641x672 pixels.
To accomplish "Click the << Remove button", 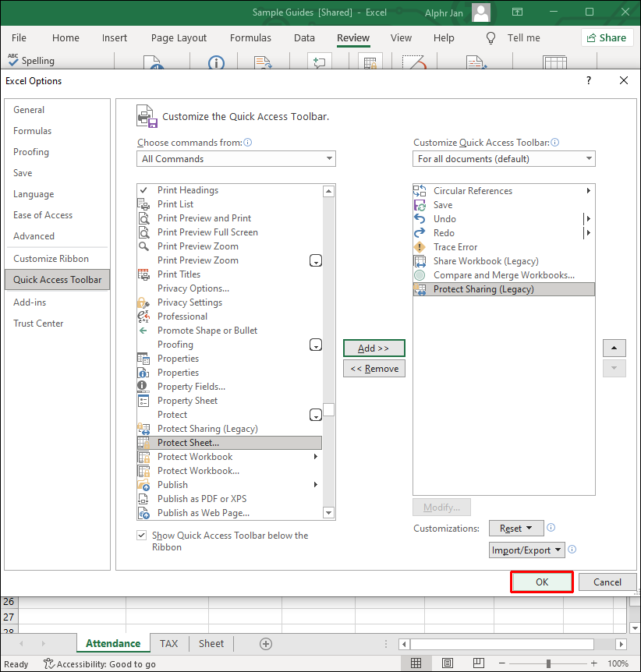I will coord(374,369).
